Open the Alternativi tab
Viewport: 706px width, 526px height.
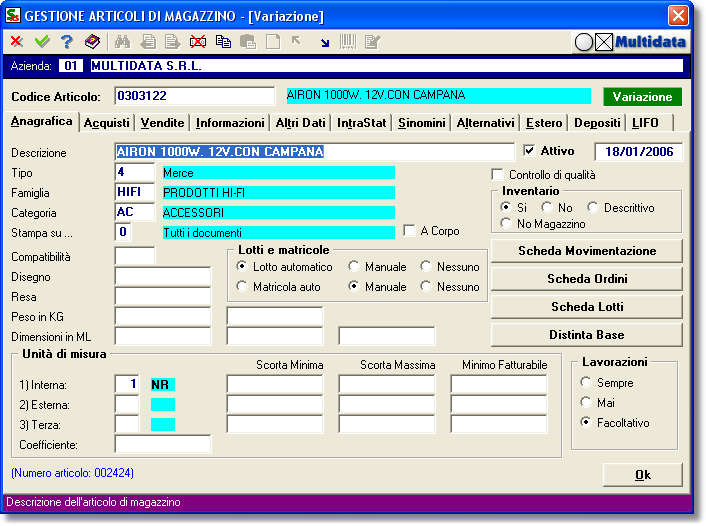[485, 123]
